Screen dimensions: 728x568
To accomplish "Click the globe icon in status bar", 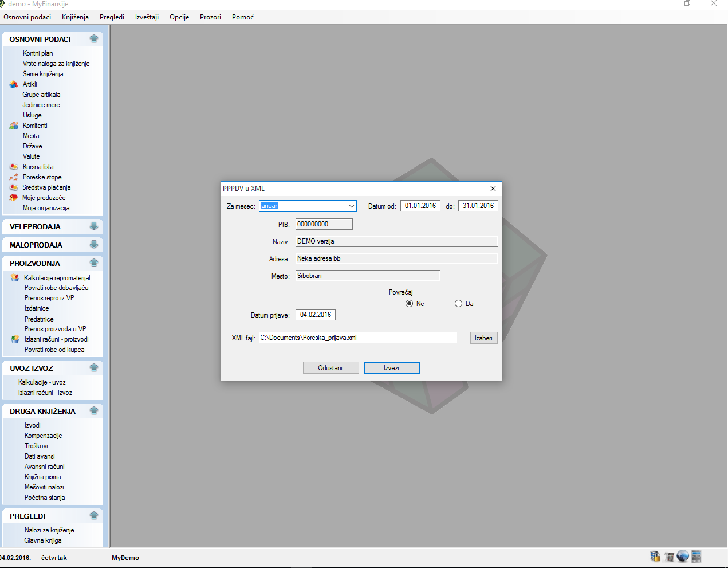I will click(682, 556).
